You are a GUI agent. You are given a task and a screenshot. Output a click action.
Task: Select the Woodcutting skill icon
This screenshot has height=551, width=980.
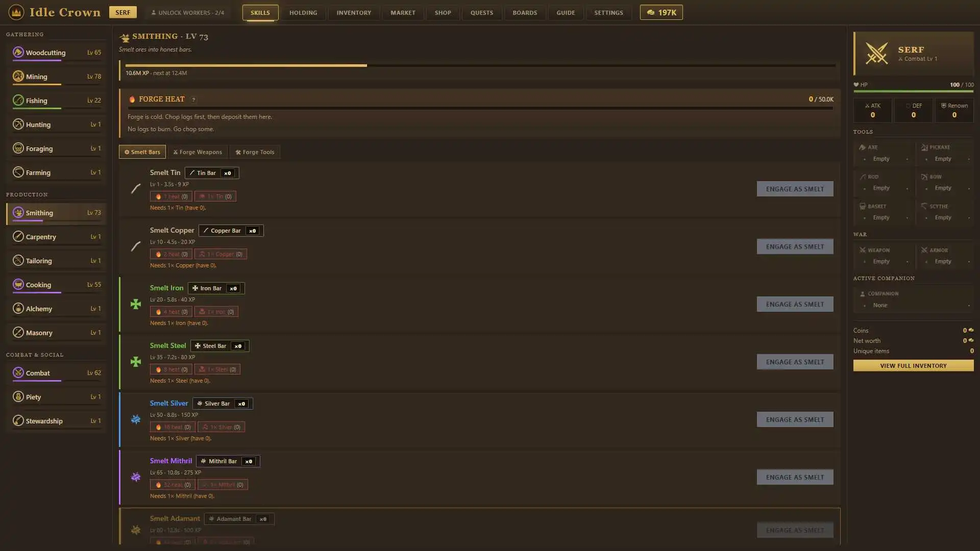pyautogui.click(x=18, y=52)
